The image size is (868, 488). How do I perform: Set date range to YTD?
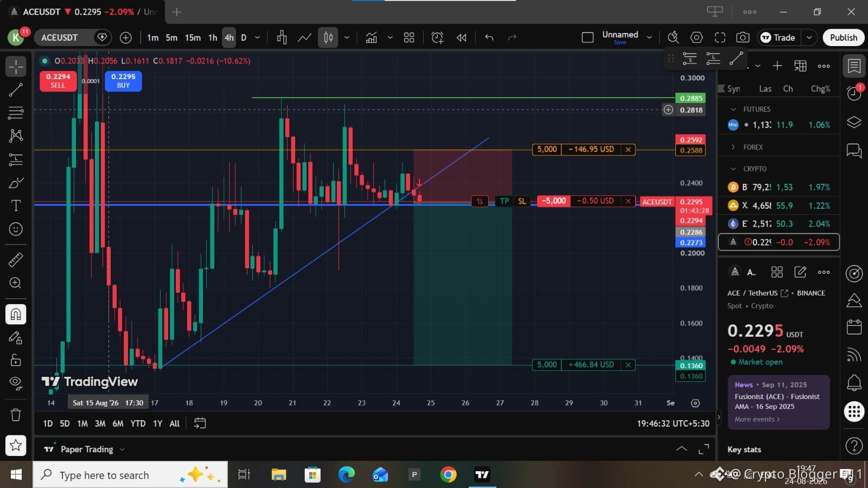[138, 423]
